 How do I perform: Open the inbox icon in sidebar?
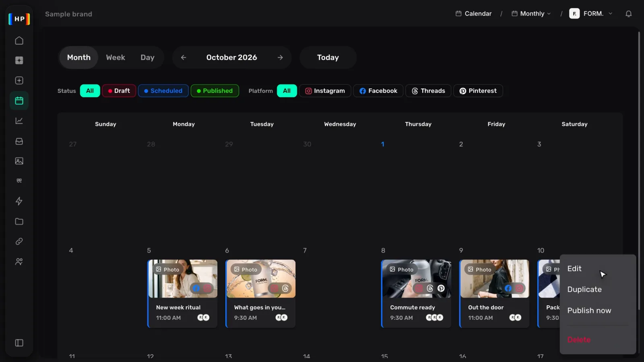[x=19, y=141]
